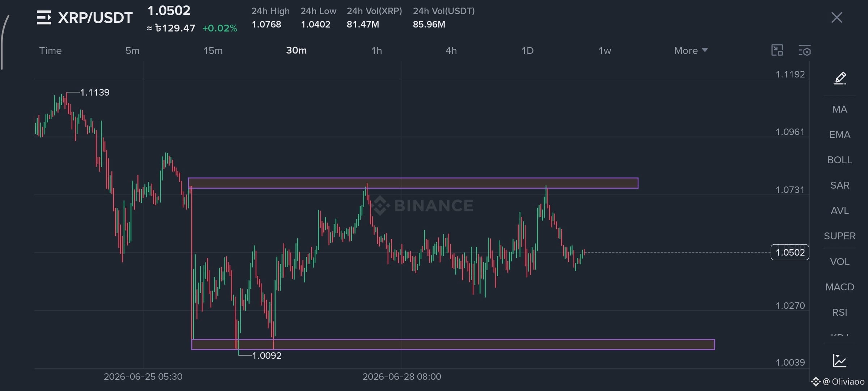The image size is (868, 391).
Task: Toggle the EMA indicator
Action: click(x=839, y=135)
